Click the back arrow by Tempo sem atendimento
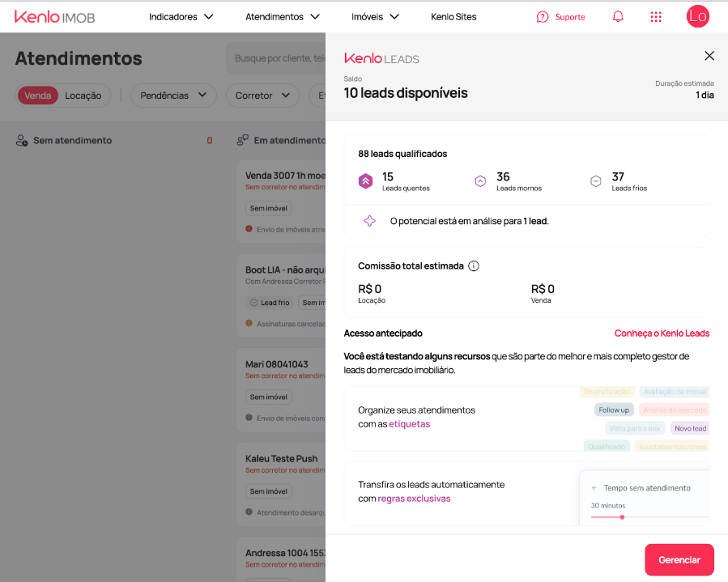728x582 pixels. pyautogui.click(x=594, y=488)
